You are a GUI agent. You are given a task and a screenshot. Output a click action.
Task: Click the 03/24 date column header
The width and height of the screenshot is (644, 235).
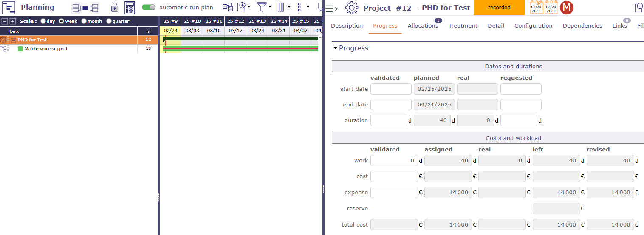pos(257,31)
